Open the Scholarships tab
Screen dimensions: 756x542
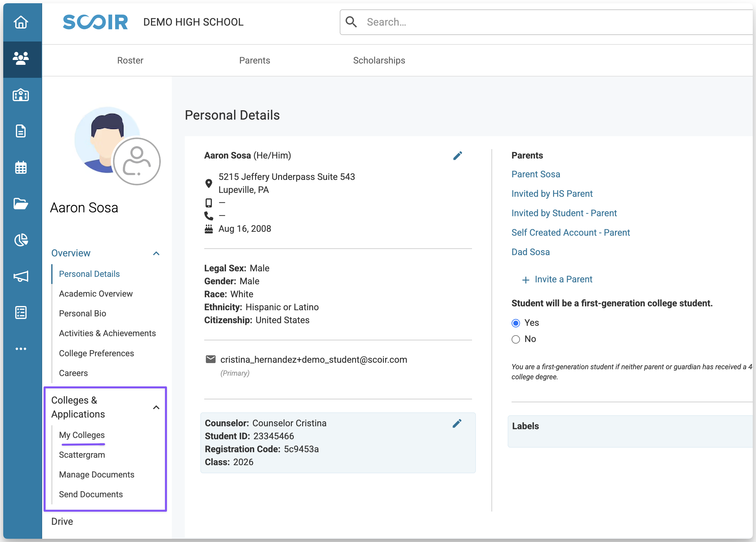click(x=379, y=60)
